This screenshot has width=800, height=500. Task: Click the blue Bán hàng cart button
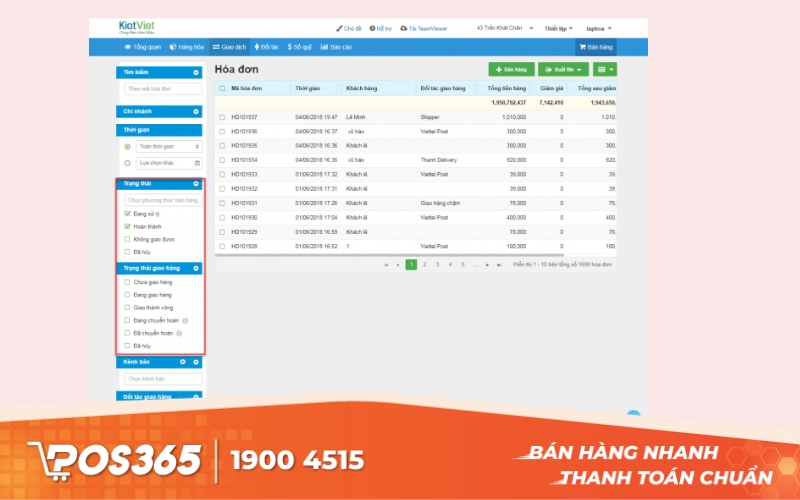pyautogui.click(x=595, y=47)
